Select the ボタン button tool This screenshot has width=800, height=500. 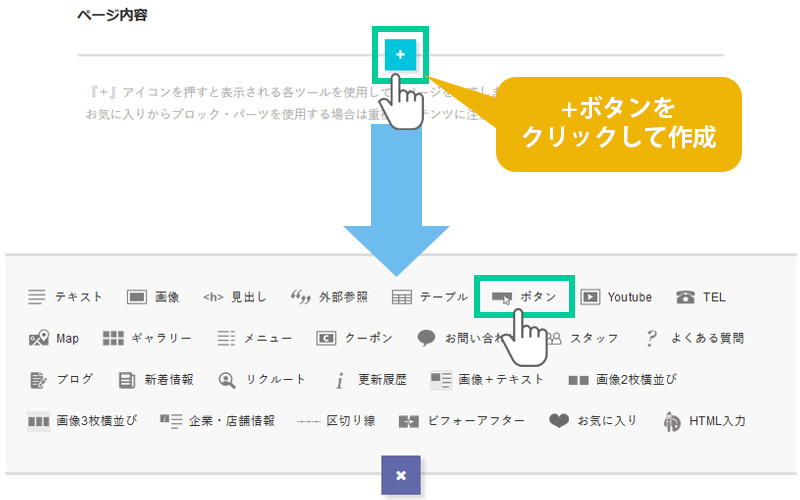coord(524,297)
